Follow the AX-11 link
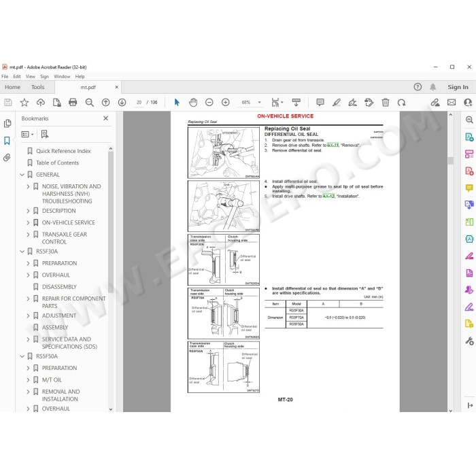Screen dimensions: 476x476 (333, 145)
